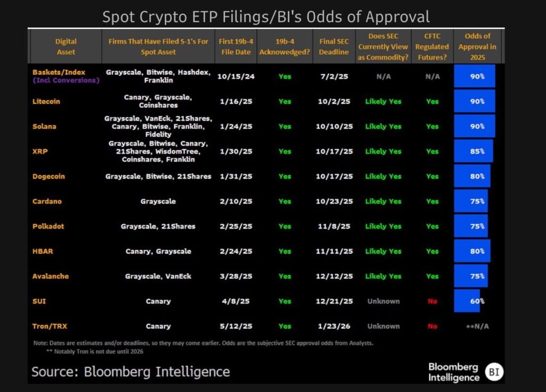Click the "19b-4 Acknowledged?" column header
This screenshot has width=546, height=392.
(285, 46)
